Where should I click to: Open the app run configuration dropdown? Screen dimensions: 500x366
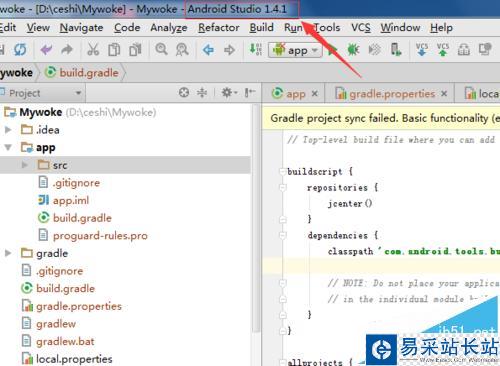pyautogui.click(x=295, y=50)
